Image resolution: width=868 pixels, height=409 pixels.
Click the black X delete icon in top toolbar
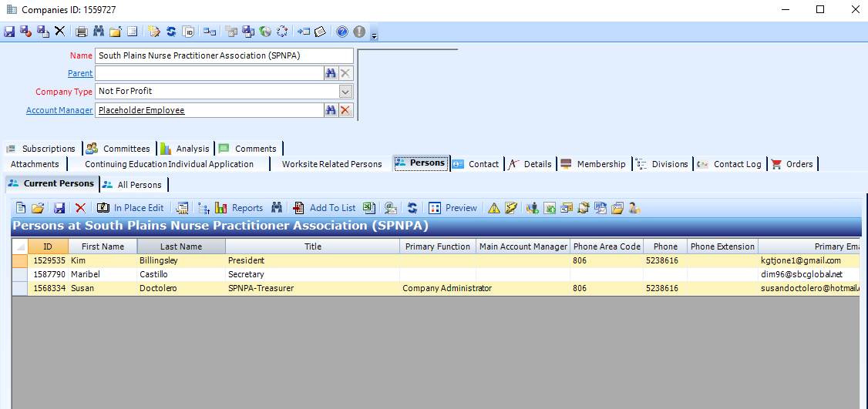pyautogui.click(x=59, y=32)
